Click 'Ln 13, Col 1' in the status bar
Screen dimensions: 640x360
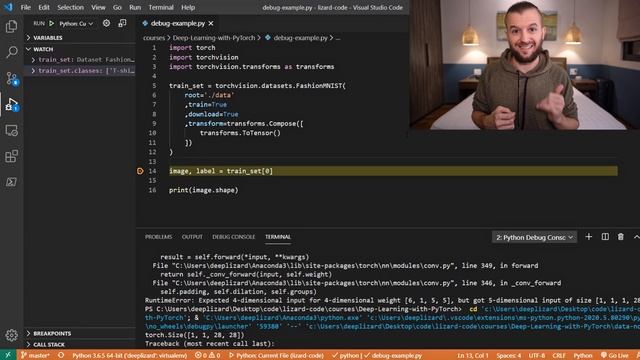[x=473, y=355]
